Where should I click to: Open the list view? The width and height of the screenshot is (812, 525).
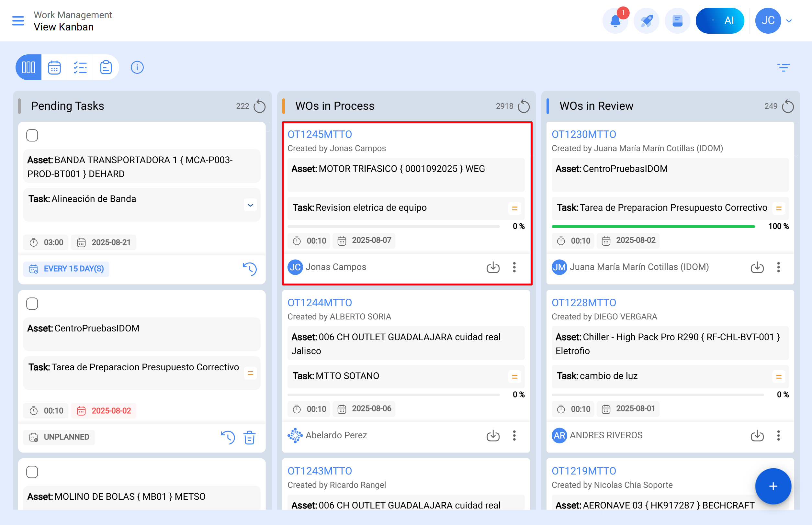tap(80, 67)
